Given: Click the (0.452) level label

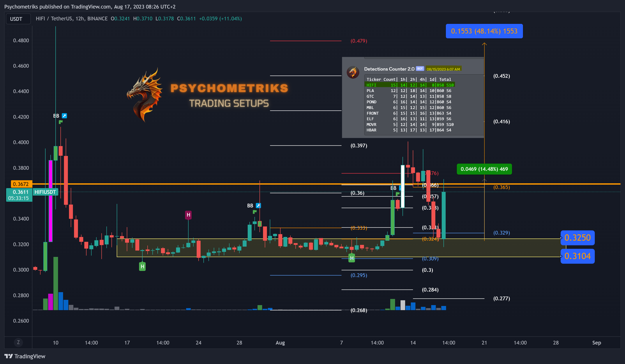Looking at the screenshot, I should point(501,76).
